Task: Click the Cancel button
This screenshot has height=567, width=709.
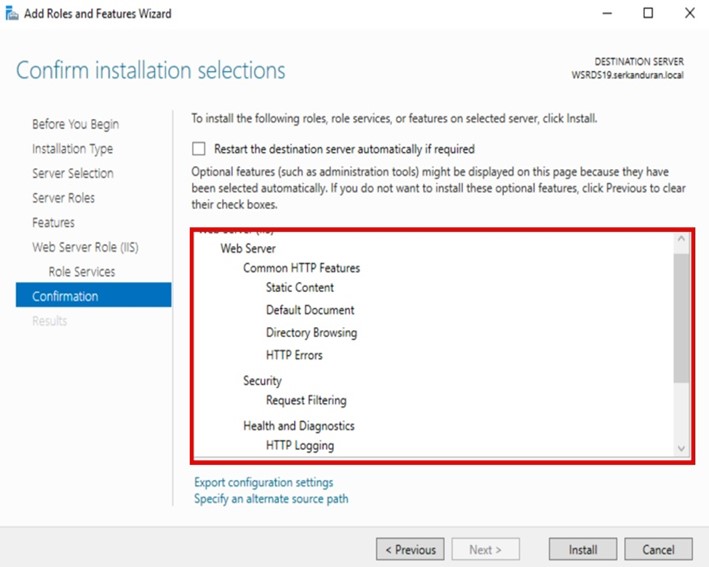Action: pyautogui.click(x=658, y=549)
